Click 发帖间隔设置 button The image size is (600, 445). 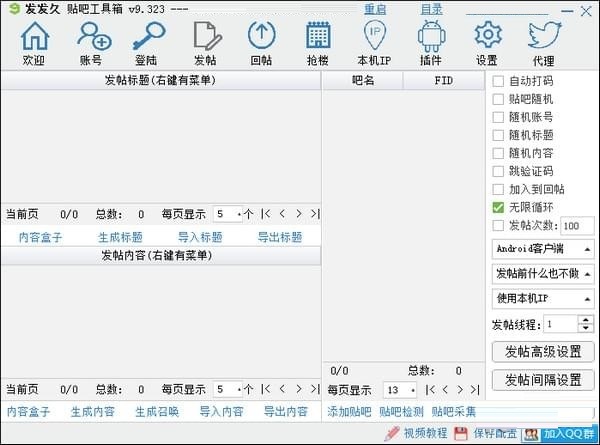click(x=543, y=380)
